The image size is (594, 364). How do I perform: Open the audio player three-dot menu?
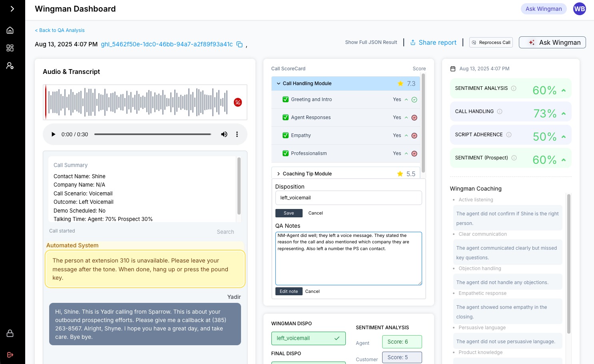click(237, 134)
